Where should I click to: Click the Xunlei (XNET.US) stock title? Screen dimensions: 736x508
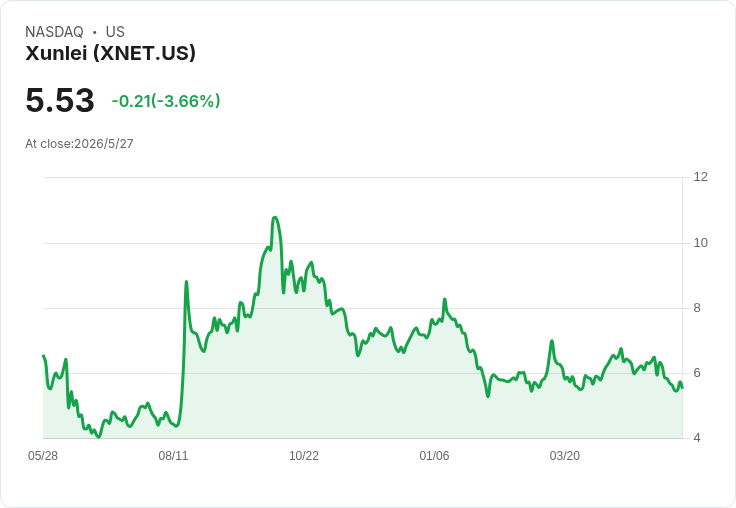[x=110, y=53]
